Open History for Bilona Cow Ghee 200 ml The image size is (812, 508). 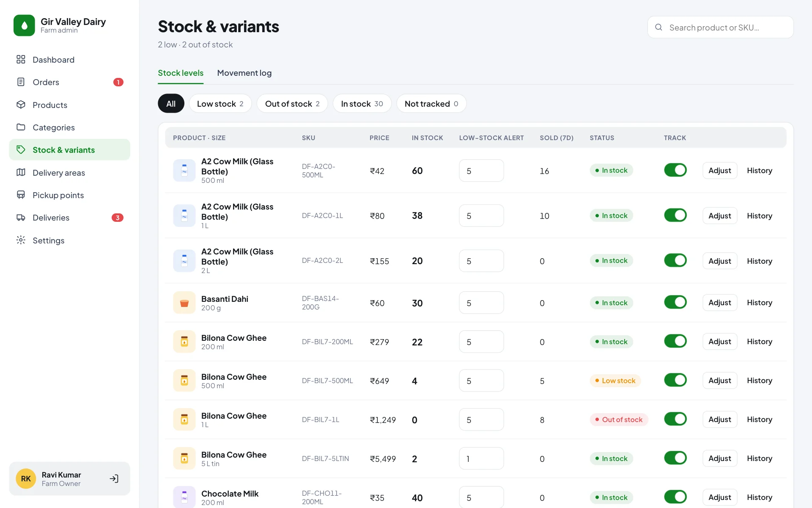[x=760, y=342]
